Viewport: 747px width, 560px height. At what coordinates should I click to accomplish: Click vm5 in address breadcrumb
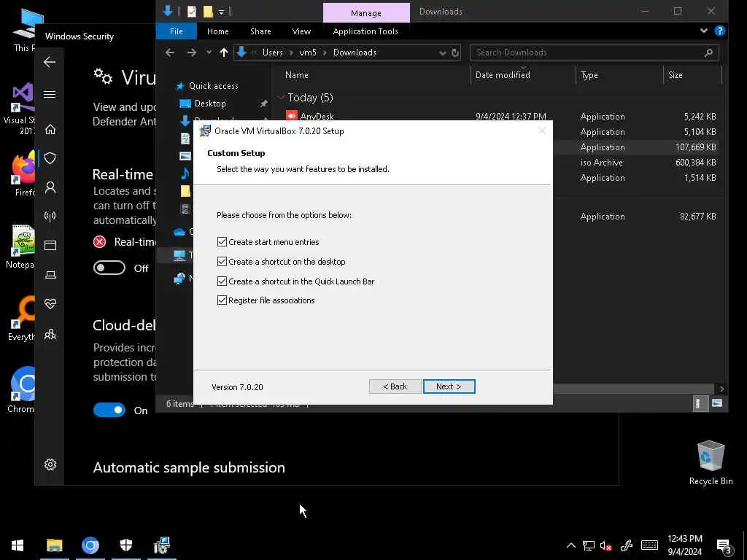tap(308, 52)
